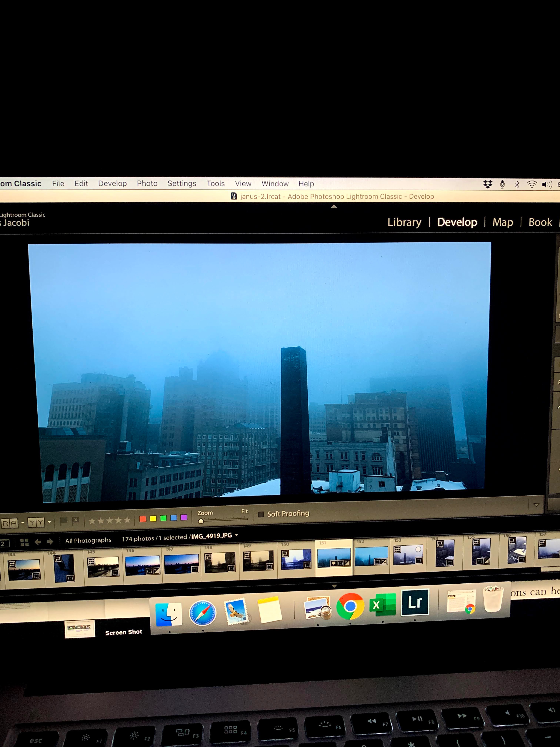The height and width of the screenshot is (747, 560).
Task: Click the set as rejected flag icon
Action: pyautogui.click(x=76, y=520)
